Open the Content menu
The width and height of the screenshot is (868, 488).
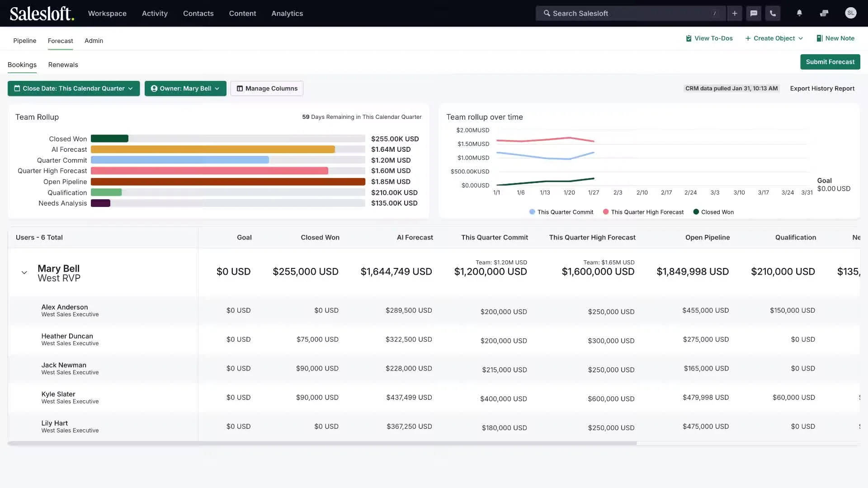tap(242, 14)
